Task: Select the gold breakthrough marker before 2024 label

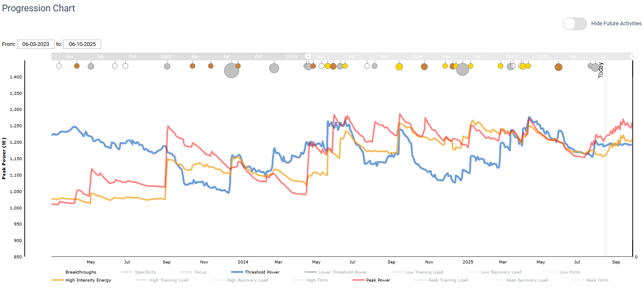Action: pyautogui.click(x=399, y=67)
